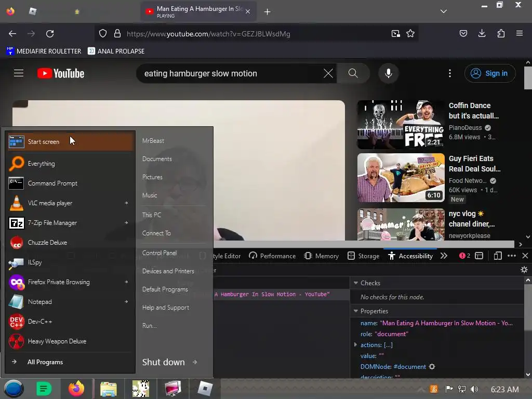532x399 pixels.
Task: Click Shut down button
Action: pos(164,362)
